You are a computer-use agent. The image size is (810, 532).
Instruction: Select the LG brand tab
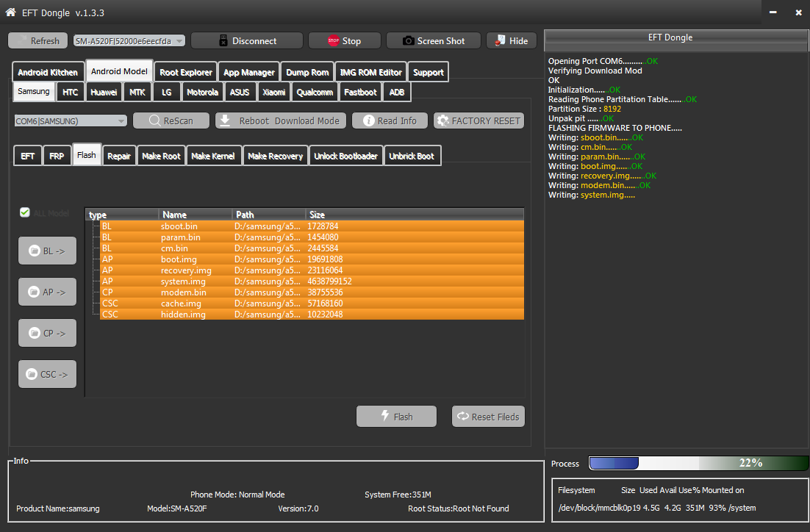166,92
